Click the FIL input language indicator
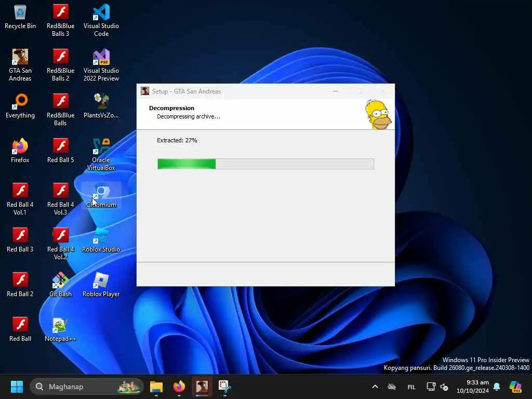532x399 pixels. [411, 387]
